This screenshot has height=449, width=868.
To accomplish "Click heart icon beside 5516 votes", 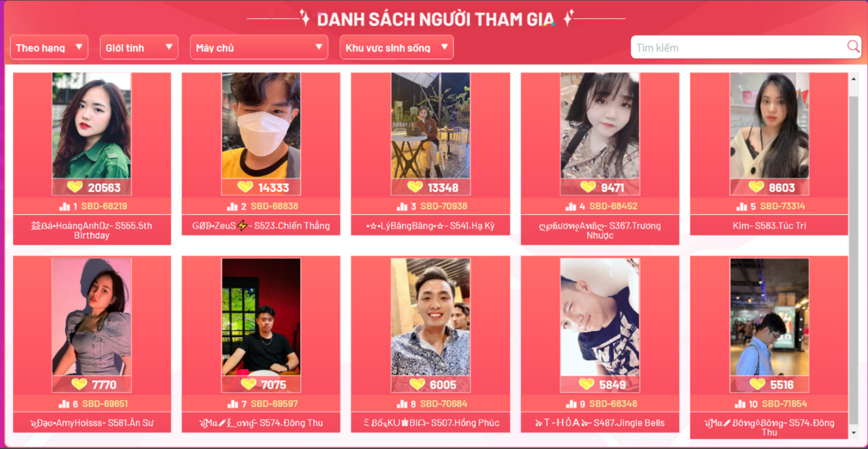I will pos(757,385).
